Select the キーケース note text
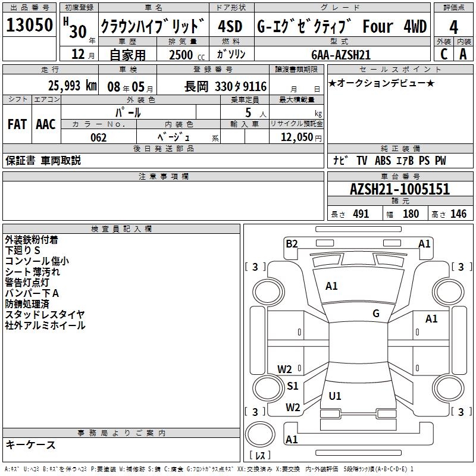This screenshot has height=476, width=476. [30, 445]
